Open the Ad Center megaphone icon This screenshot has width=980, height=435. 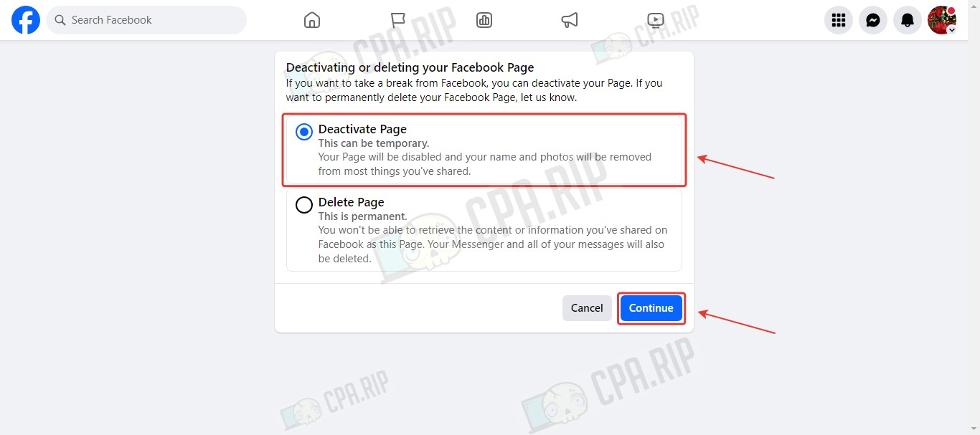[x=570, y=20]
